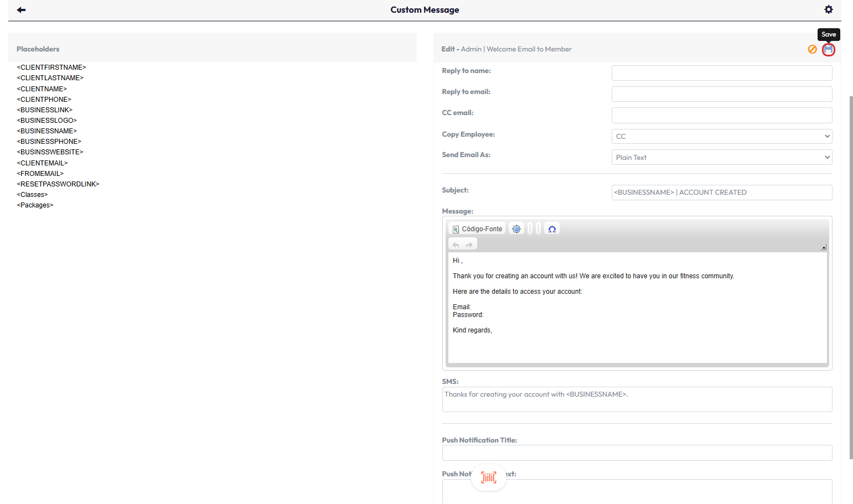The height and width of the screenshot is (504, 853).
Task: Click into the CC email field
Action: (721, 115)
